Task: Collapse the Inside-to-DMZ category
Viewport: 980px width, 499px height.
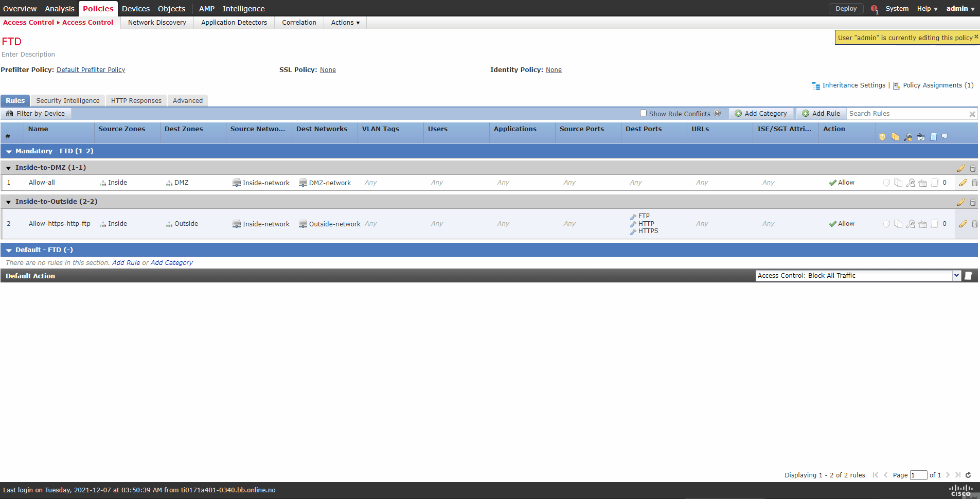Action: coord(9,168)
